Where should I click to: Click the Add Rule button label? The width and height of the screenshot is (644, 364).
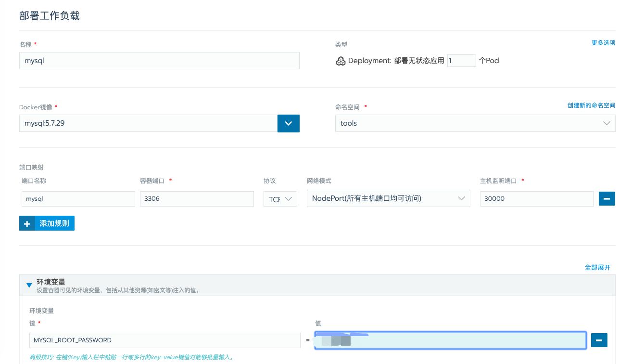coord(54,223)
